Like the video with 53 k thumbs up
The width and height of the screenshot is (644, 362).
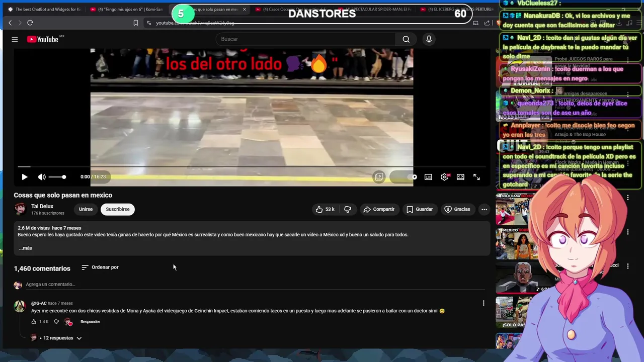(325, 209)
